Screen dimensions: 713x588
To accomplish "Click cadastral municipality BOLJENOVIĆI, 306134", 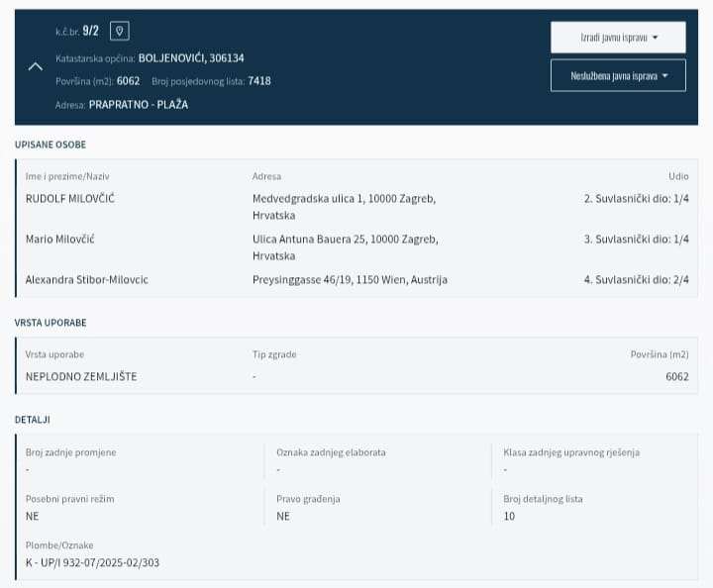I will [191, 58].
